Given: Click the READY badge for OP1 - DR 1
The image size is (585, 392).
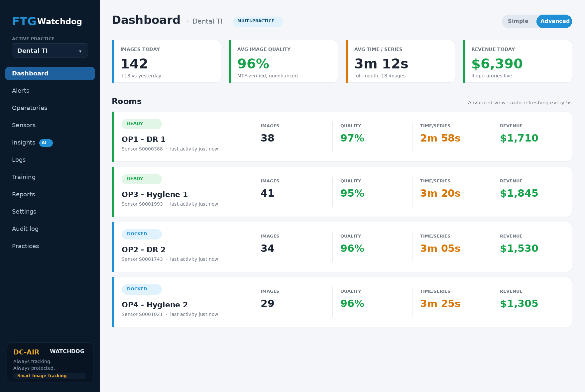Looking at the screenshot, I should pos(142,124).
